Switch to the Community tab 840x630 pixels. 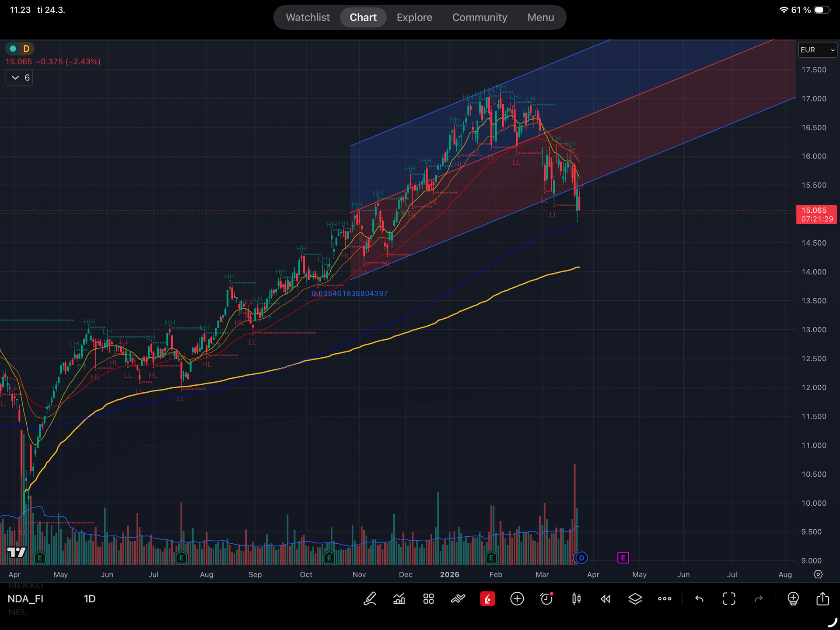pos(479,17)
